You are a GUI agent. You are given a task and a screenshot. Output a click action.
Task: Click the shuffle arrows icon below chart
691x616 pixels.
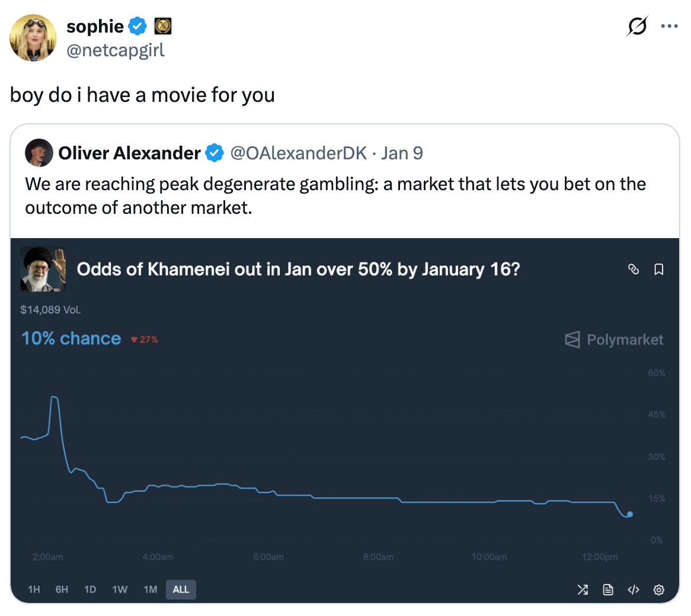click(583, 589)
